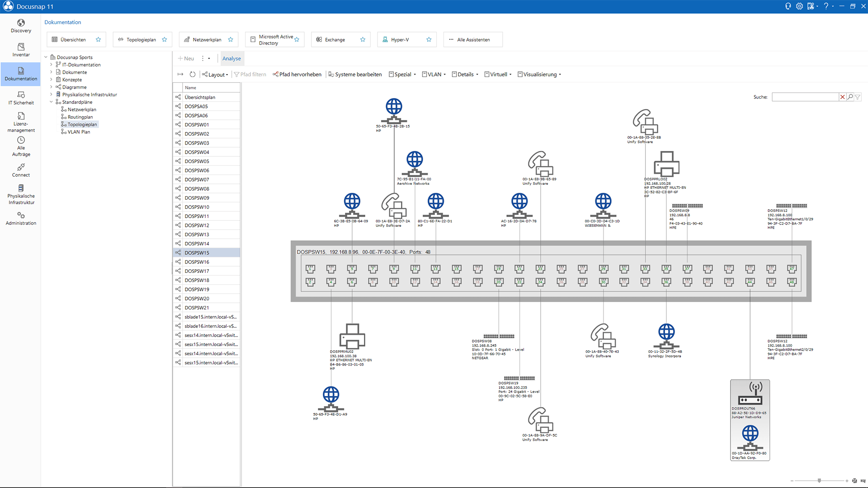Expand the Physikalische Infrastruktur tree node
This screenshot has width=868, height=488.
51,94
